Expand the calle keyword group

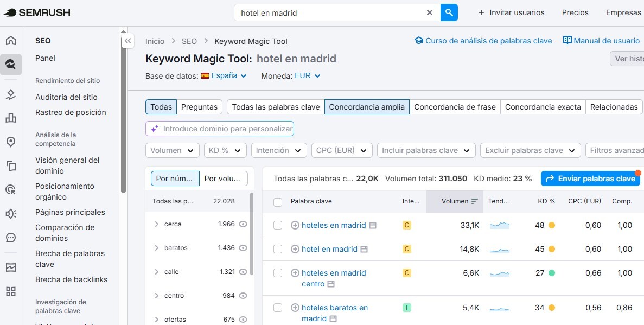(156, 272)
